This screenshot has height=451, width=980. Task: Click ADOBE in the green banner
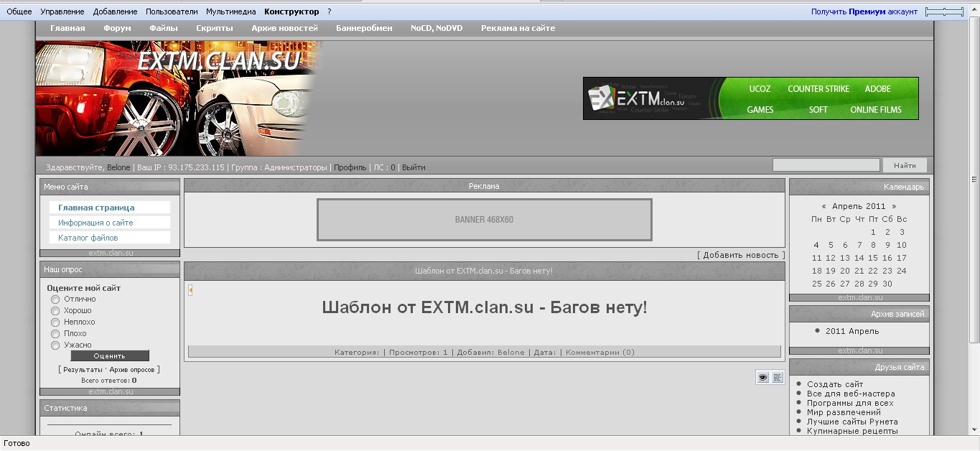(877, 89)
